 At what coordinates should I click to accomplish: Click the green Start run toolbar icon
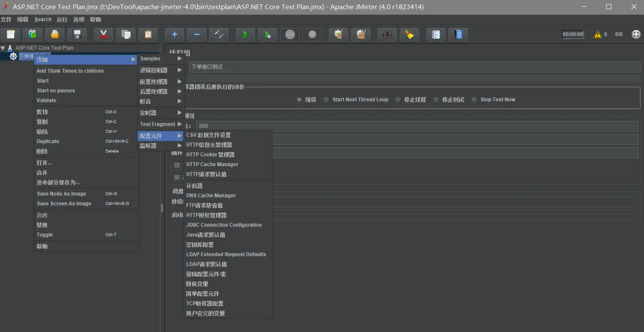245,35
